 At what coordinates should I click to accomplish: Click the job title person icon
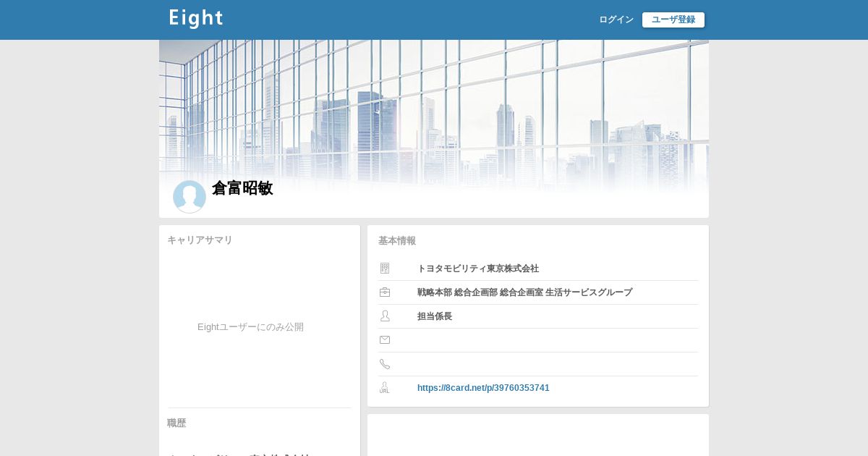(385, 316)
